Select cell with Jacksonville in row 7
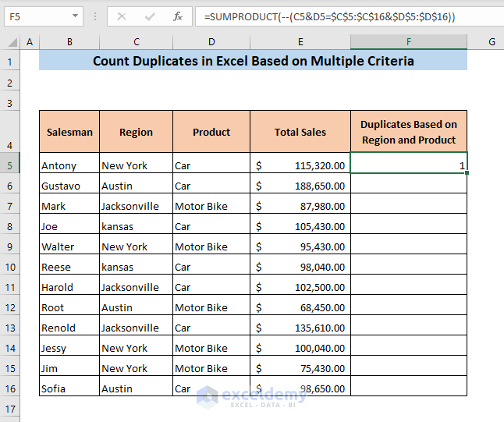This screenshot has height=422, width=504. 136,206
